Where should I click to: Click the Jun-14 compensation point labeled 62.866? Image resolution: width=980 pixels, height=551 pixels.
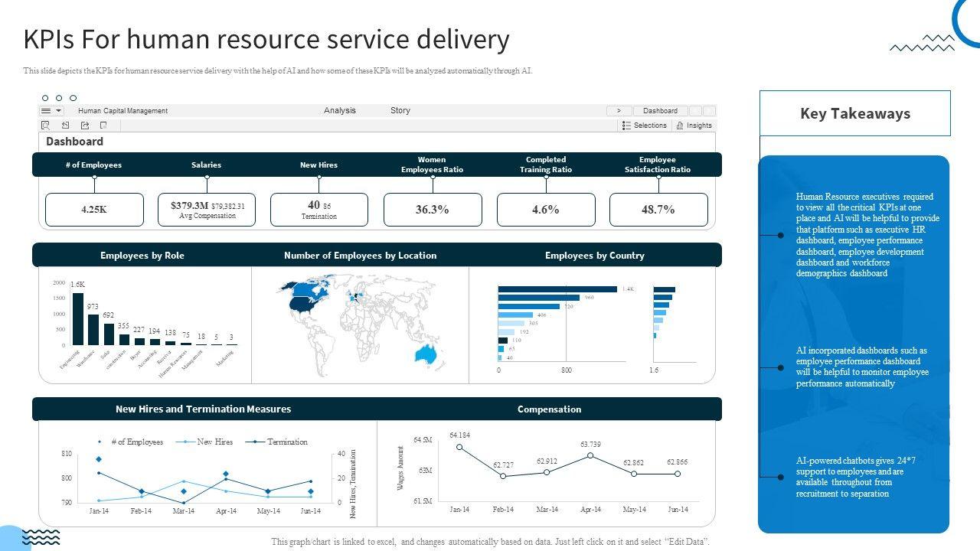point(678,474)
